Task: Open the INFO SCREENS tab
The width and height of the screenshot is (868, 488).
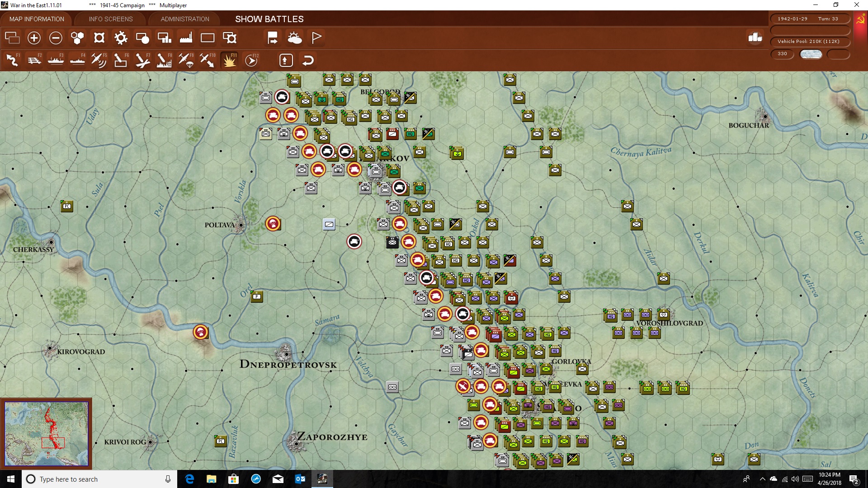Action: pyautogui.click(x=111, y=19)
